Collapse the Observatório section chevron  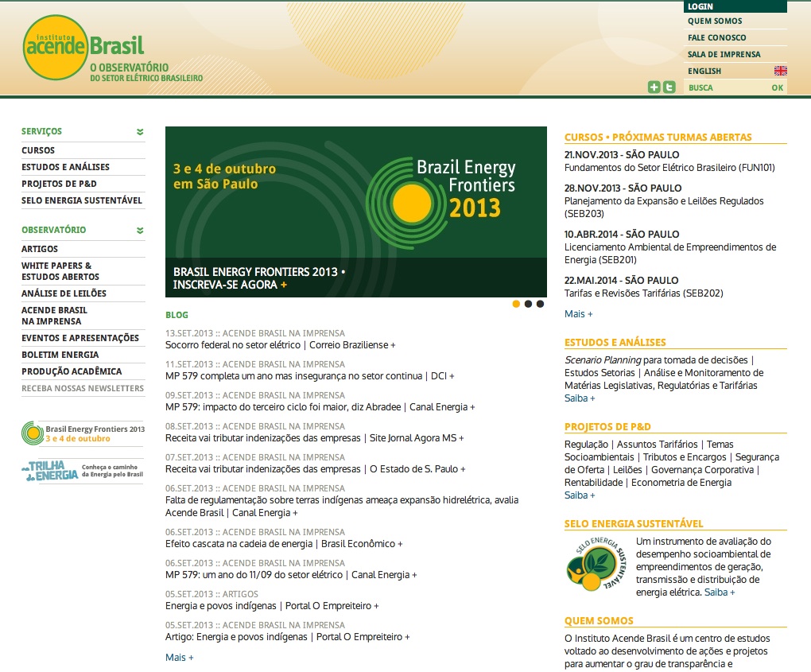(x=140, y=230)
